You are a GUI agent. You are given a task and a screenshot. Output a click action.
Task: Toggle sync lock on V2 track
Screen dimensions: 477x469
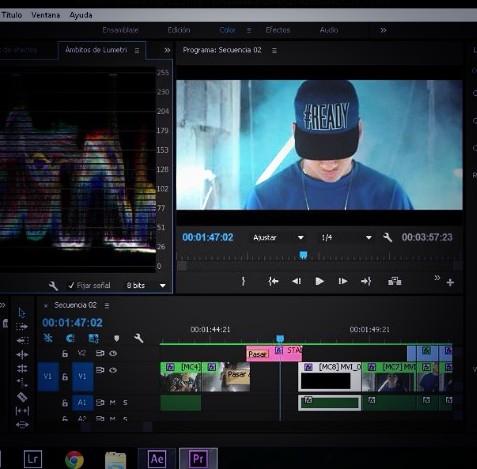click(x=100, y=353)
